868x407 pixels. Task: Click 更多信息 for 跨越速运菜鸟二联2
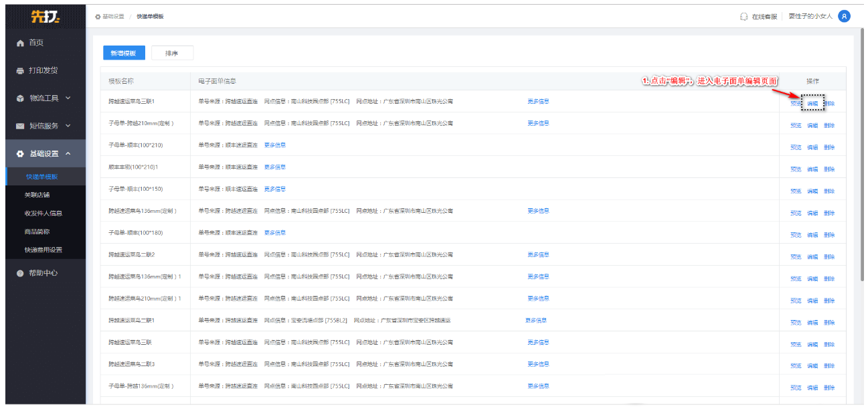tap(539, 254)
